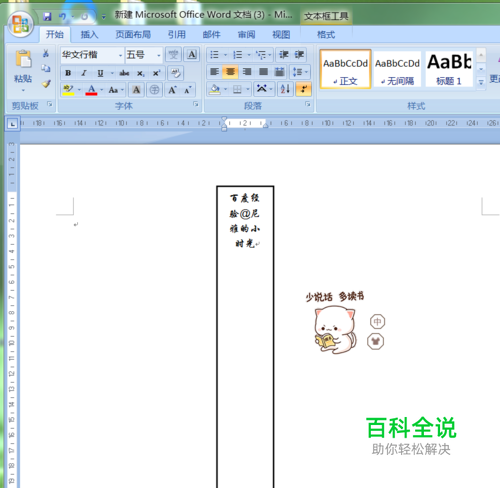Open the 剪贴板 pane launcher
500x488 pixels.
tap(50, 104)
